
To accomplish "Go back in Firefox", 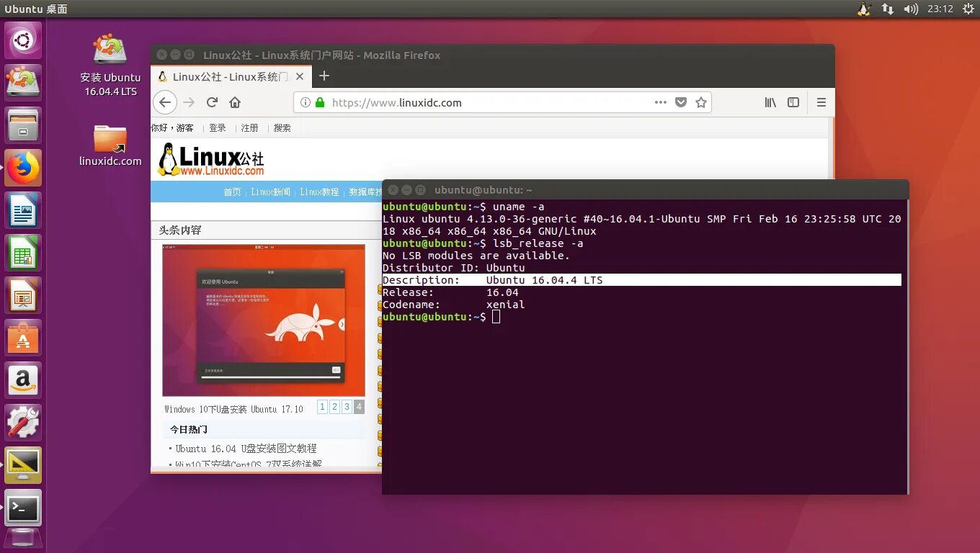I will click(x=165, y=102).
